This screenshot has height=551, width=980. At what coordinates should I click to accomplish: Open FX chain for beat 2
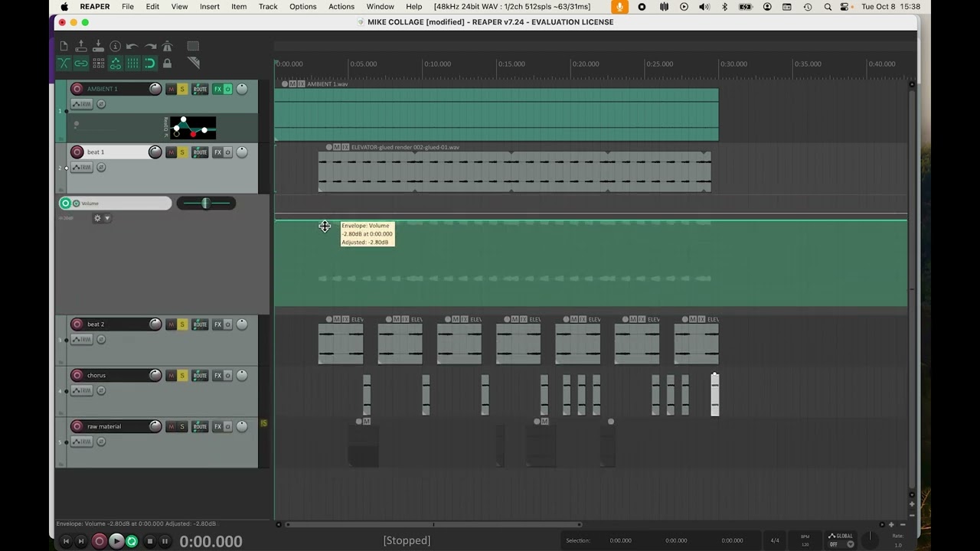pos(217,324)
